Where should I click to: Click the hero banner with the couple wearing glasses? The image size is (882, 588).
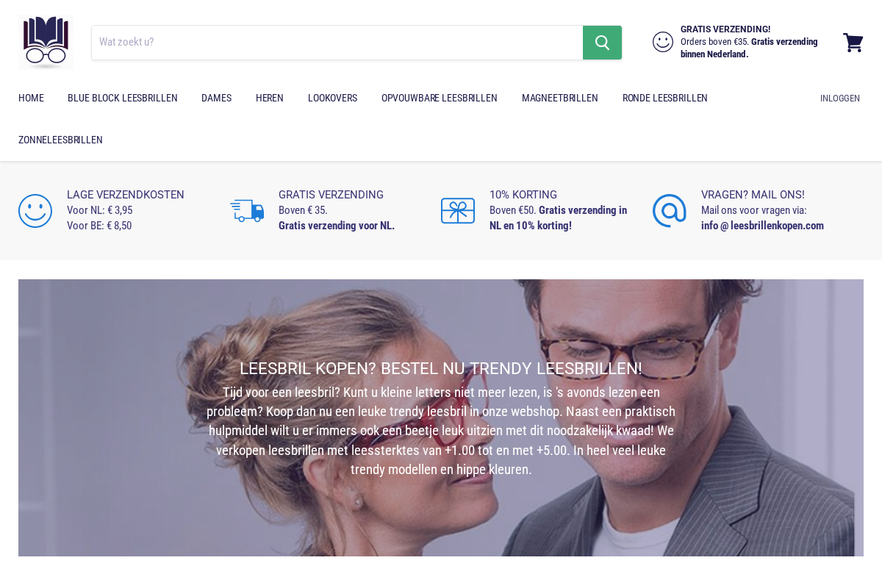(441, 417)
